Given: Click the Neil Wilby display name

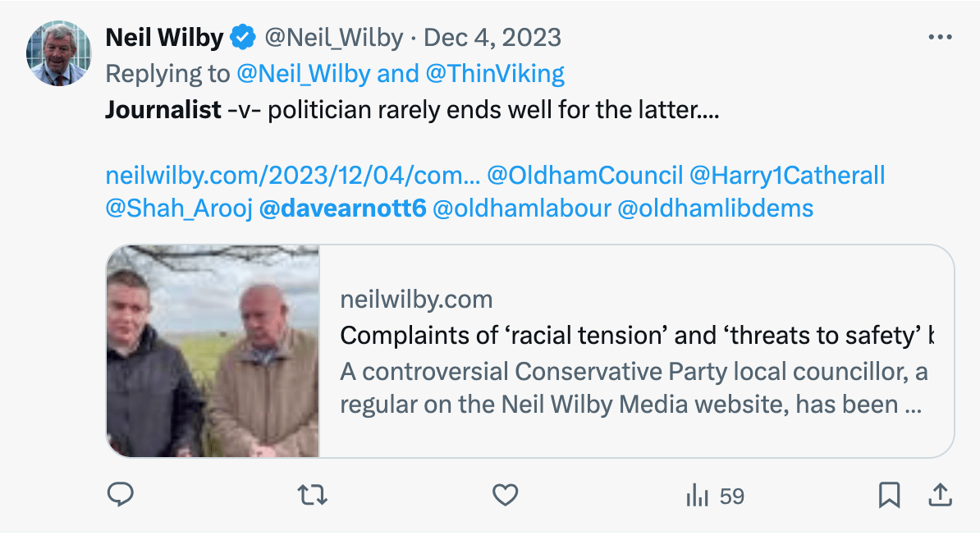Looking at the screenshot, I should click(164, 38).
